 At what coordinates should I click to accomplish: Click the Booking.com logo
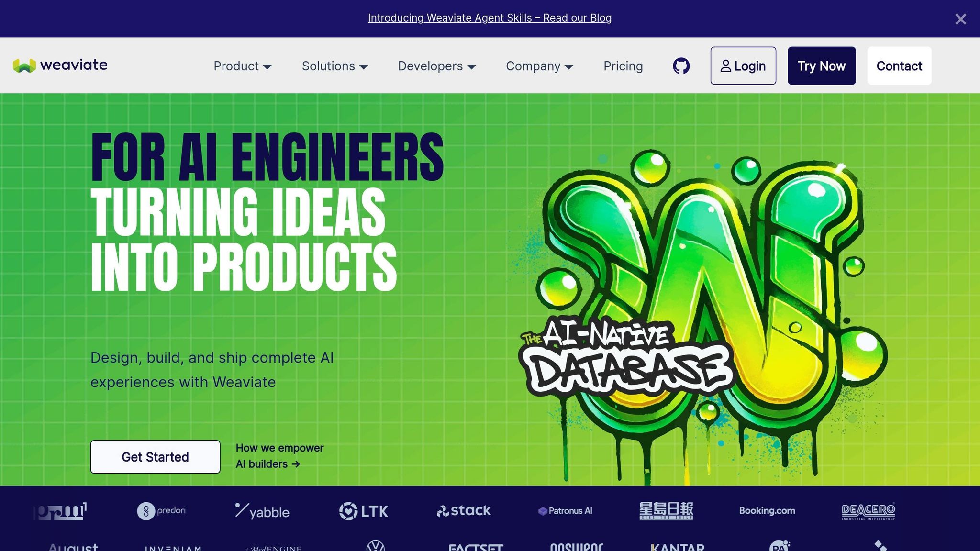tap(767, 511)
